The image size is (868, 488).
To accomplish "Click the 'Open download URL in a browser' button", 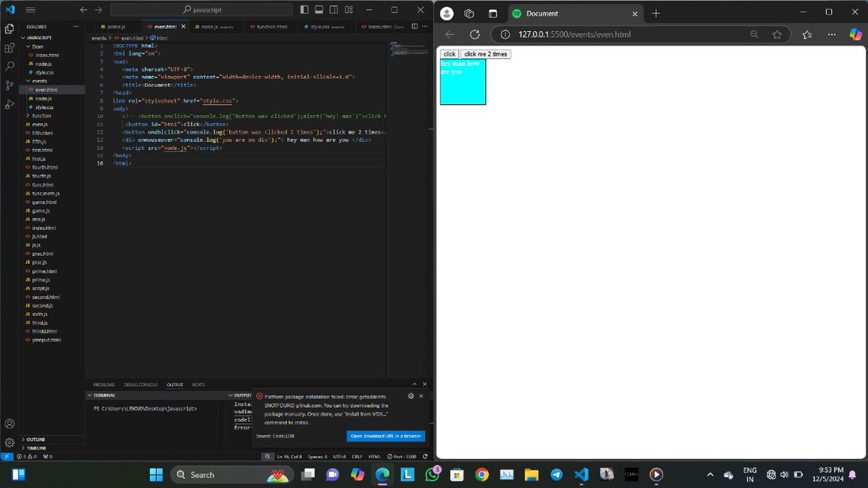I will click(x=386, y=436).
